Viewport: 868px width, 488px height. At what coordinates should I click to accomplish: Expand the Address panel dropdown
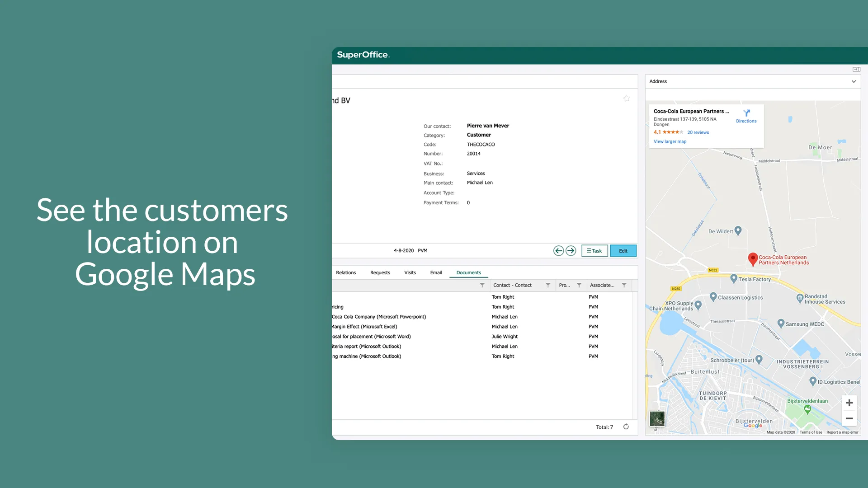pos(854,82)
